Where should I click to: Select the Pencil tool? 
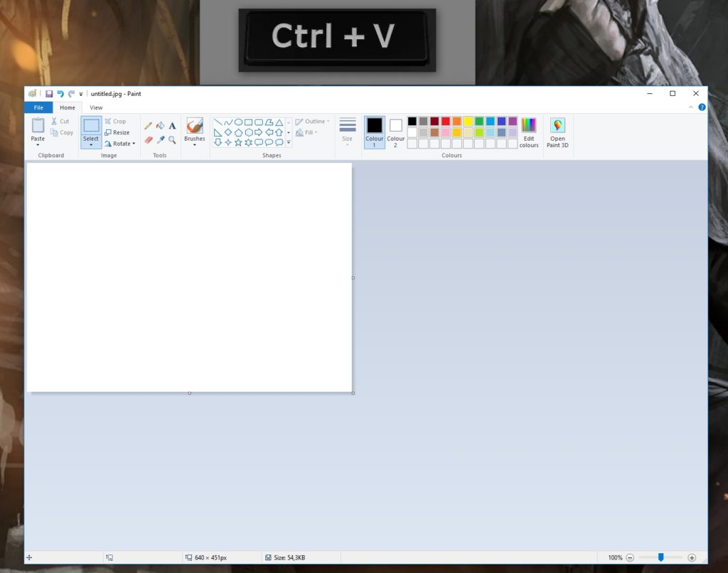[x=148, y=126]
